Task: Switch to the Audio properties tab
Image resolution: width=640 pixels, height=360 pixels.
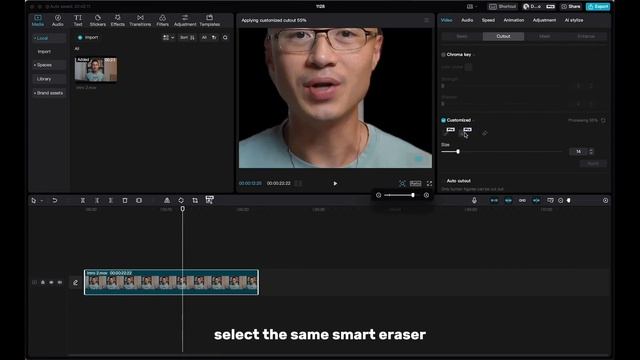Action: [x=467, y=20]
